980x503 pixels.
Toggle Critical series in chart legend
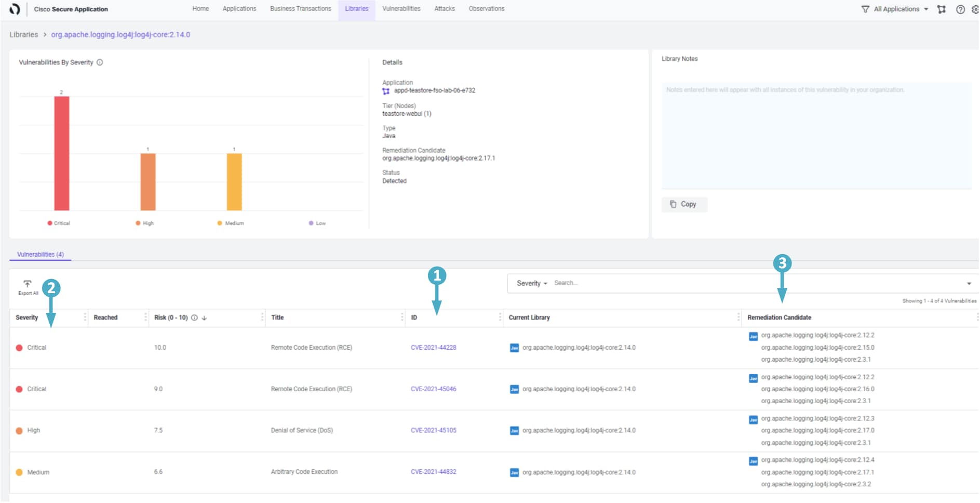59,223
